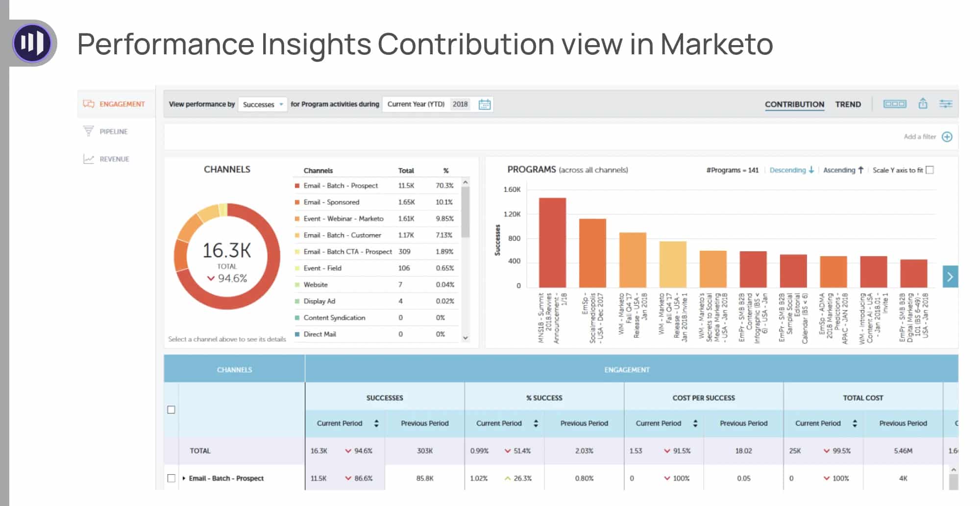Open the settings sliders icon
This screenshot has width=980, height=506.
pyautogui.click(x=946, y=104)
